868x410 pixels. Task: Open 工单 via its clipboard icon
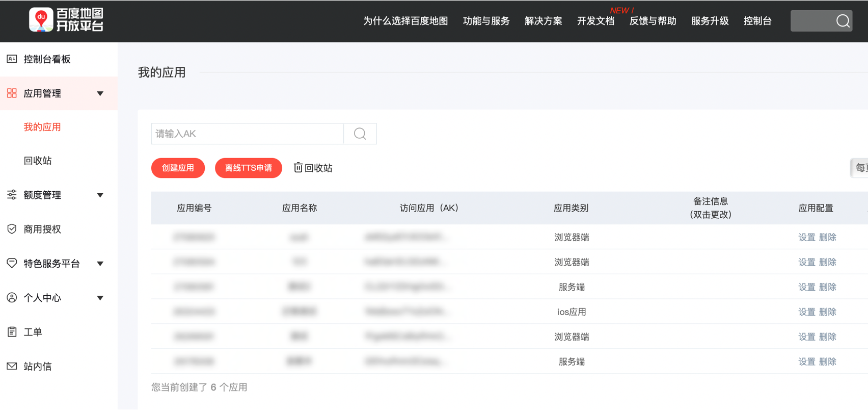(12, 332)
